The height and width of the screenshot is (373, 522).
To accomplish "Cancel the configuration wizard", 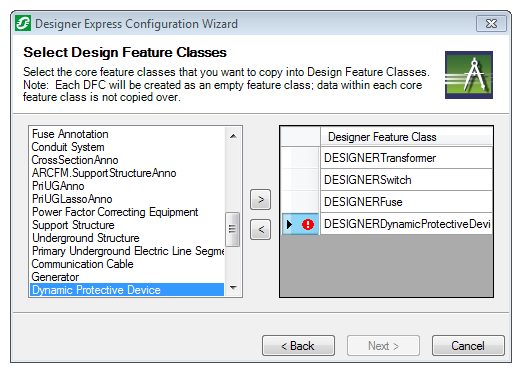I will point(468,346).
